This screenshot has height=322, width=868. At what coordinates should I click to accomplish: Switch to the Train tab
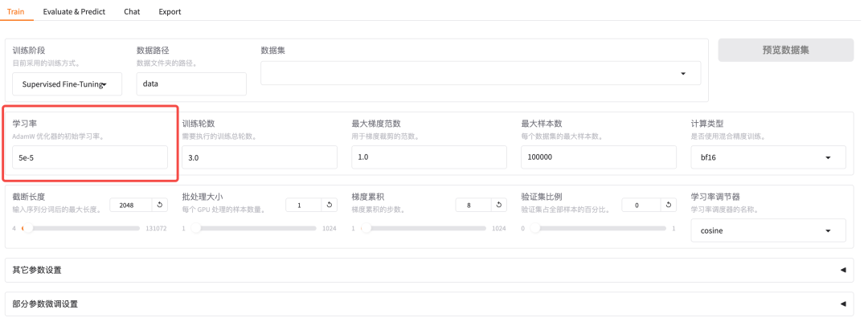pyautogui.click(x=15, y=11)
